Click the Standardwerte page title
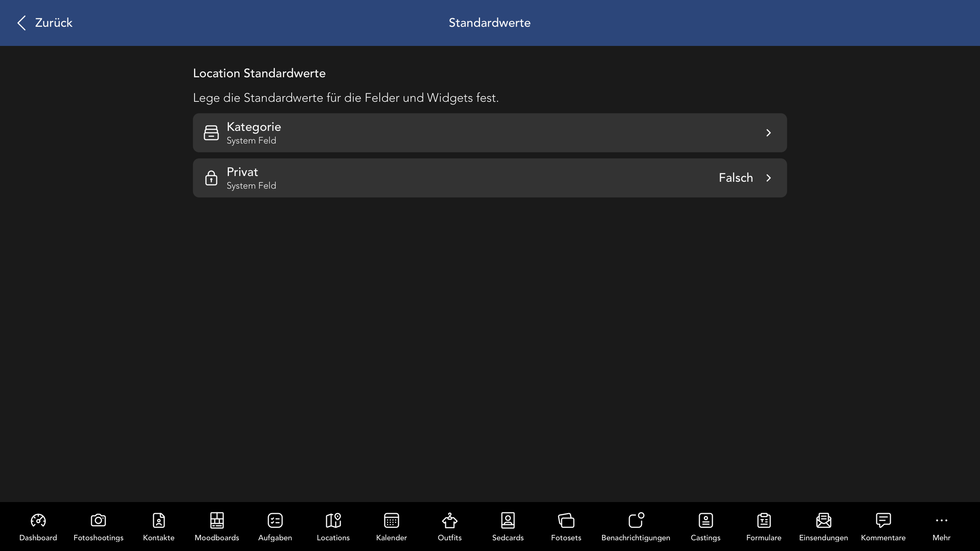980x551 pixels. [x=490, y=23]
